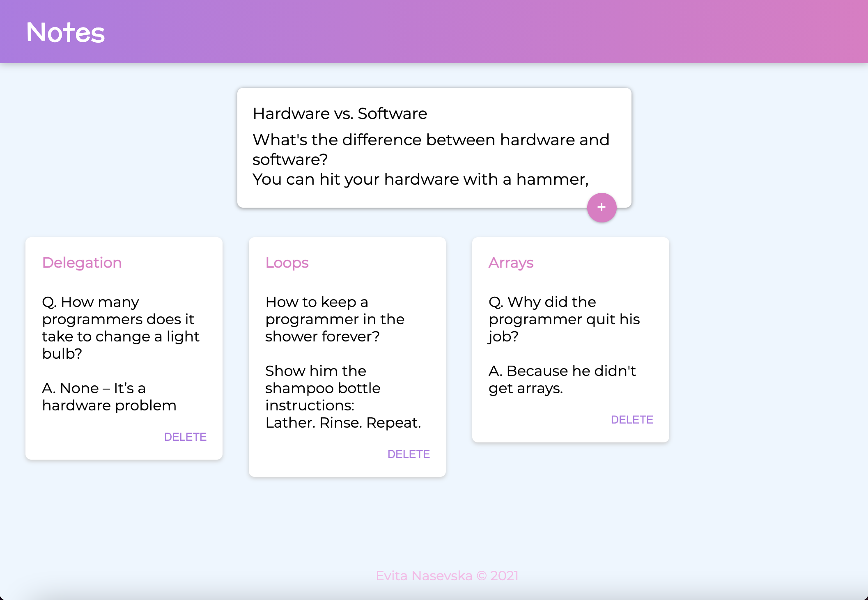The height and width of the screenshot is (600, 868).
Task: Click the Arrays note title
Action: click(x=511, y=263)
